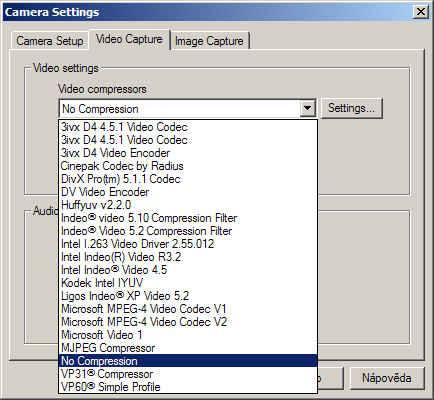Pick DivX Pro(tm) 5.1.1 Codec
The width and height of the screenshot is (434, 400).
click(x=188, y=179)
